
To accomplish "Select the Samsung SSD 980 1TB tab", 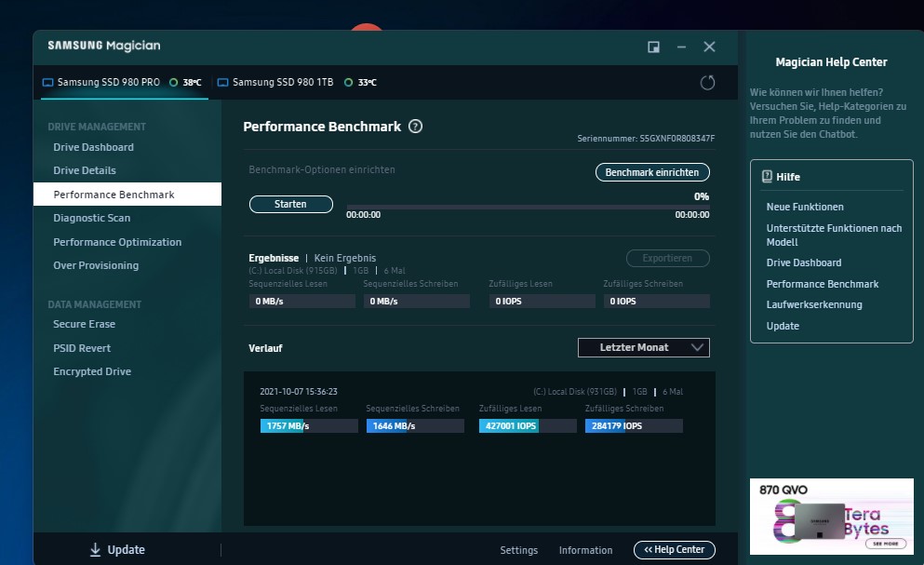I will click(x=282, y=83).
